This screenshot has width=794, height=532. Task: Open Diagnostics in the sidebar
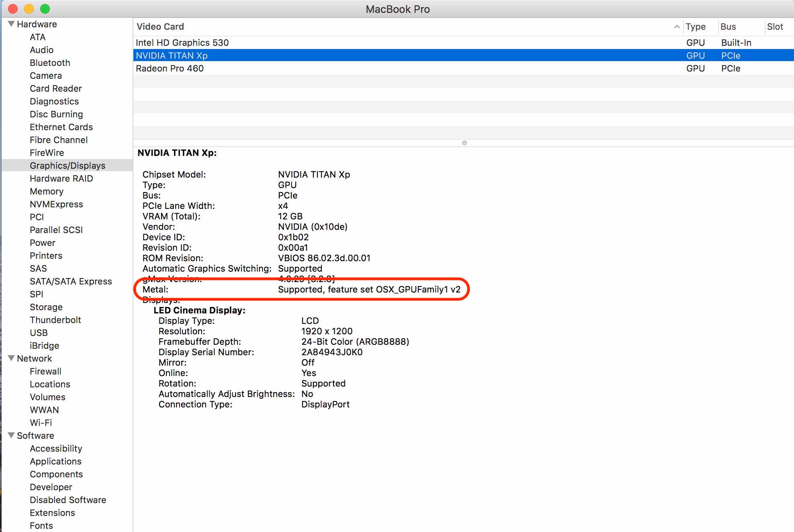click(x=54, y=101)
